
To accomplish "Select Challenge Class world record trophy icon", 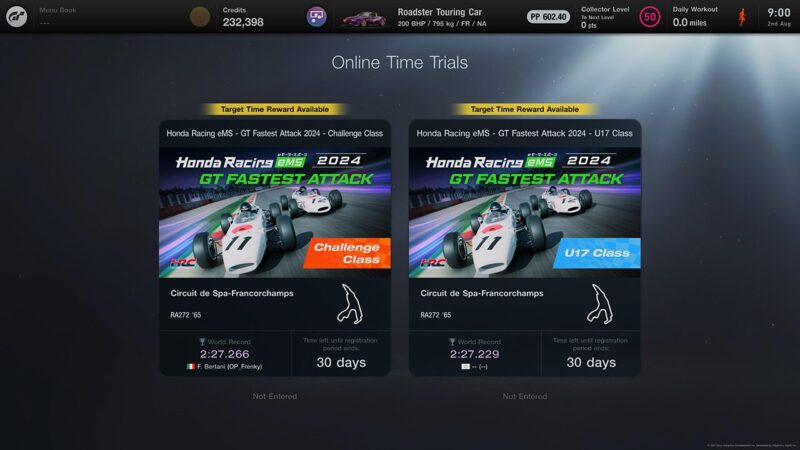I will point(202,342).
